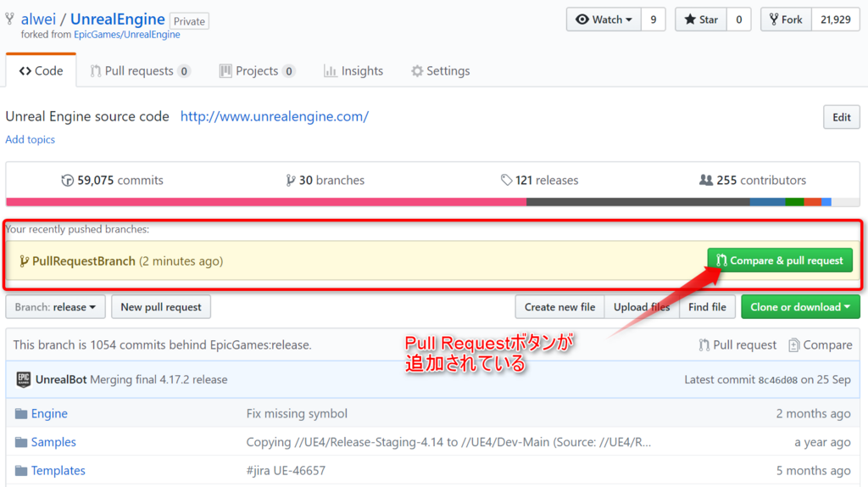This screenshot has height=487, width=868.
Task: Click the blue language bar segment
Action: coord(768,202)
